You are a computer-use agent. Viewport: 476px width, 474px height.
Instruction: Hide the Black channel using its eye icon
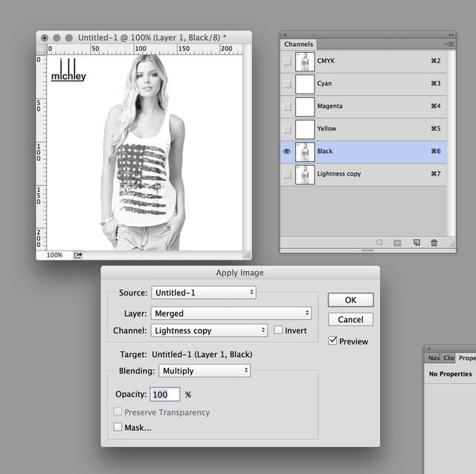[x=287, y=151]
